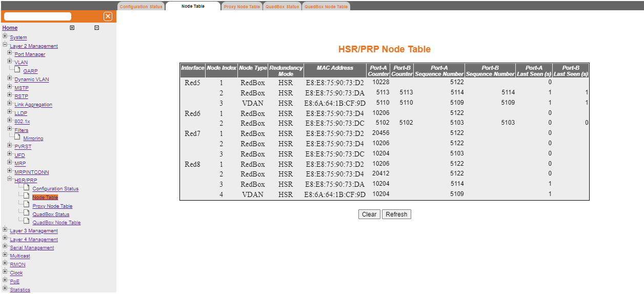Image resolution: width=644 pixels, height=294 pixels.
Task: Click the GARP page icon
Action: [x=17, y=70]
